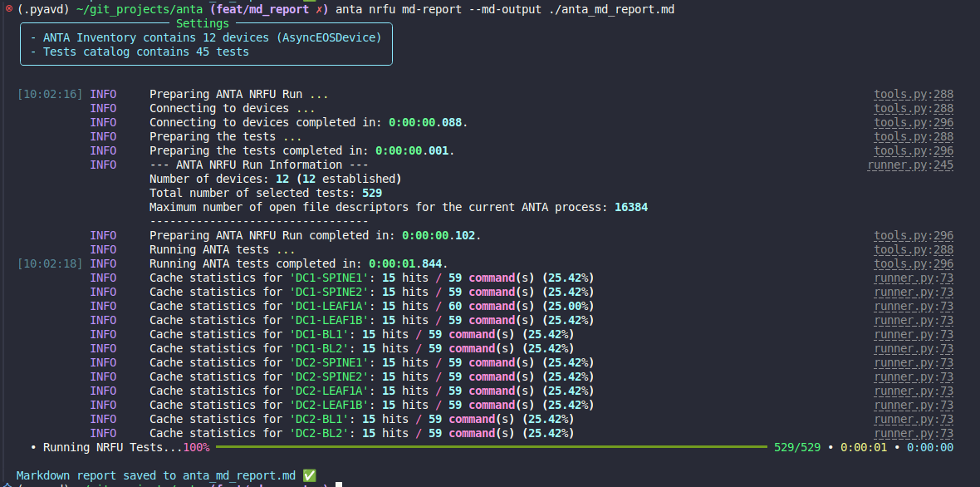Image resolution: width=980 pixels, height=487 pixels.
Task: Open tools.py:296 link beside "Preparing the tests completed"
Action: [914, 150]
